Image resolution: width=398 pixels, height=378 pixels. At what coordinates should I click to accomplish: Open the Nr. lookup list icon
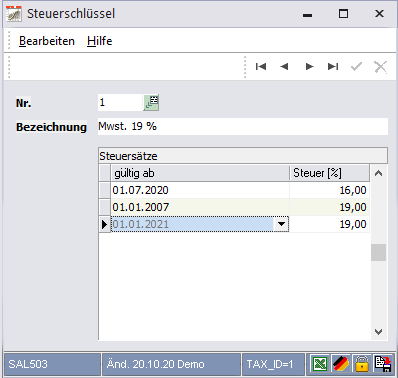tap(151, 102)
